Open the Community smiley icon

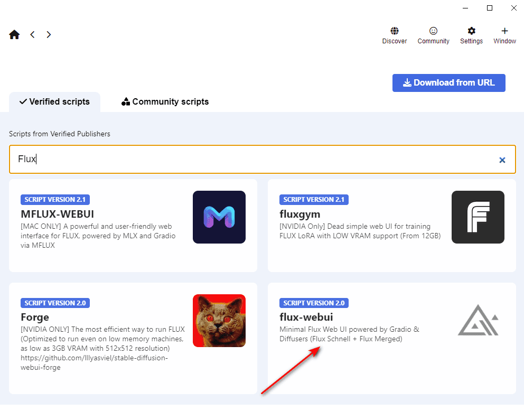tap(434, 31)
